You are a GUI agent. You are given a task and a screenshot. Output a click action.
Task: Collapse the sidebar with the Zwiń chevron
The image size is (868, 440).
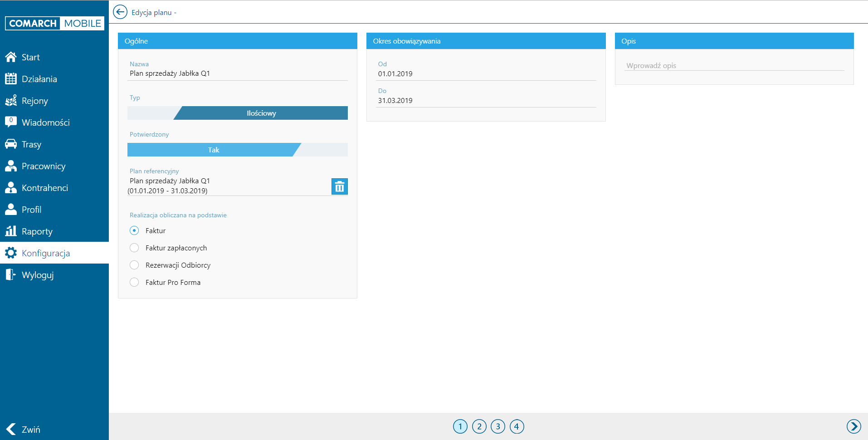pos(11,429)
